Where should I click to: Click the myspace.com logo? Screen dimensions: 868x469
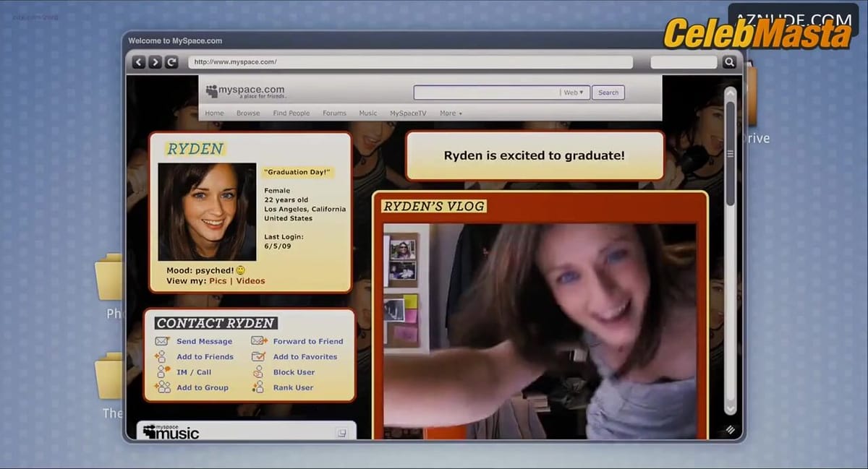click(x=245, y=92)
